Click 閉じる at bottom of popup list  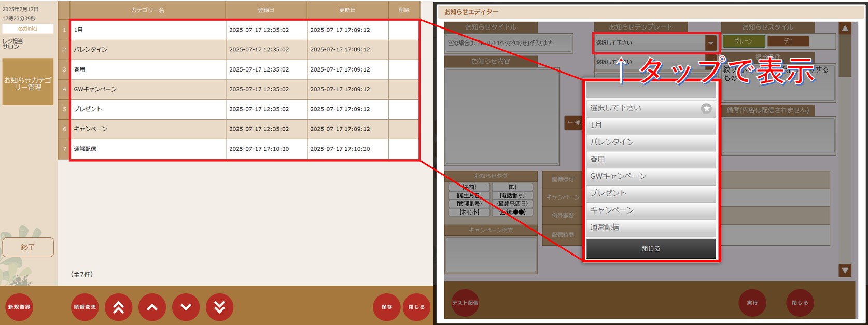click(651, 249)
